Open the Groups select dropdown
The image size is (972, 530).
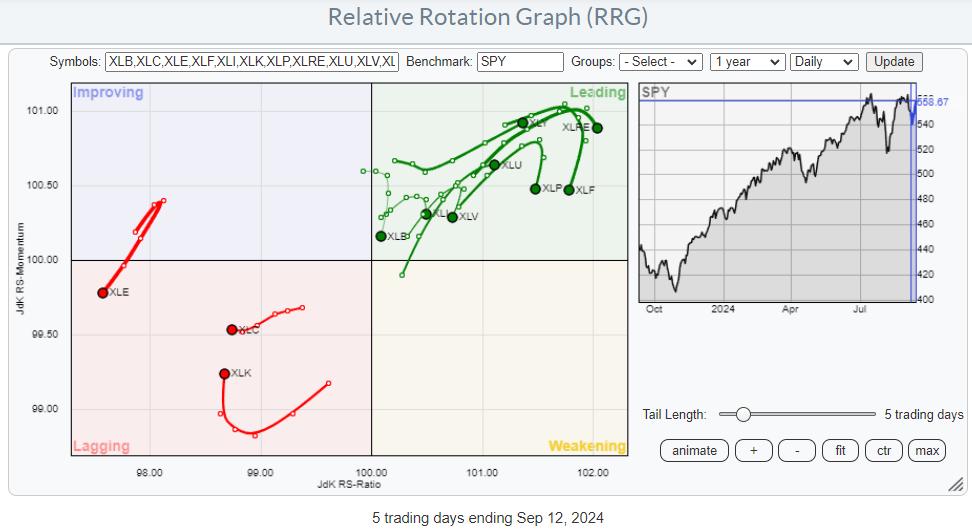pos(660,62)
